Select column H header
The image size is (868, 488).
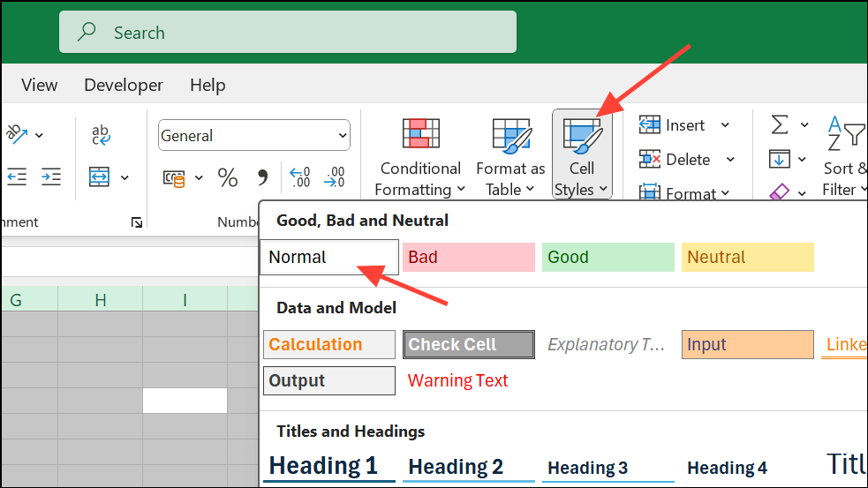tap(101, 300)
